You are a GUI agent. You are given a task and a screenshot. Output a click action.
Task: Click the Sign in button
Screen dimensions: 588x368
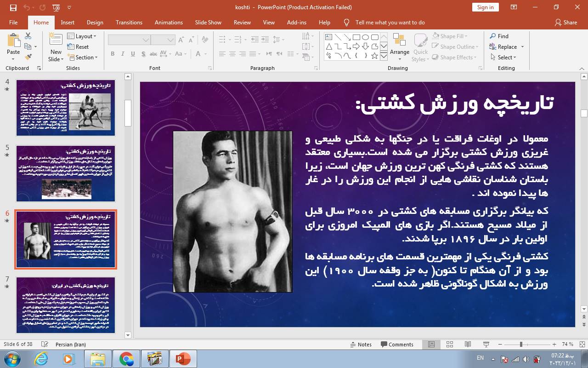485,7
